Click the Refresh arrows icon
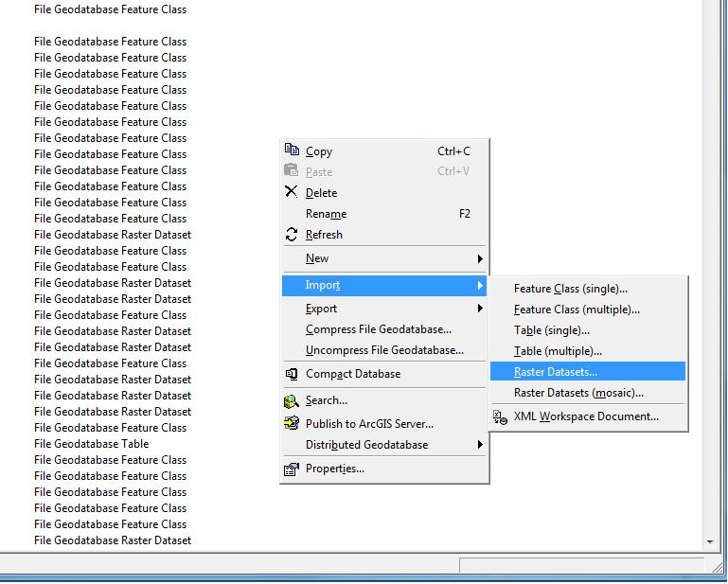Image resolution: width=728 pixels, height=584 pixels. pyautogui.click(x=292, y=235)
